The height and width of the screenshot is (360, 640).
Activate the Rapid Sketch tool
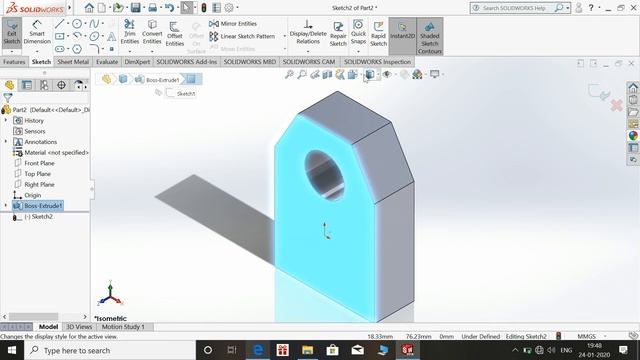point(378,34)
